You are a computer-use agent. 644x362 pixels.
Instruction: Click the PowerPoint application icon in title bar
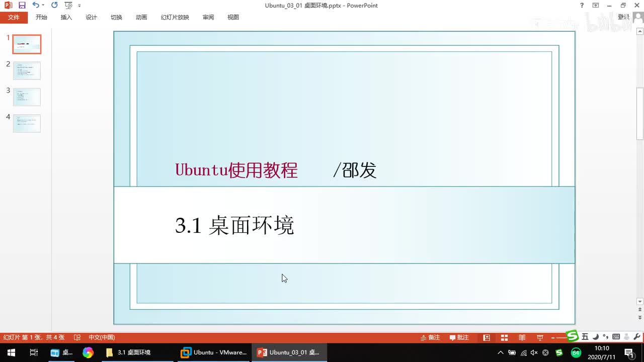pyautogui.click(x=8, y=5)
